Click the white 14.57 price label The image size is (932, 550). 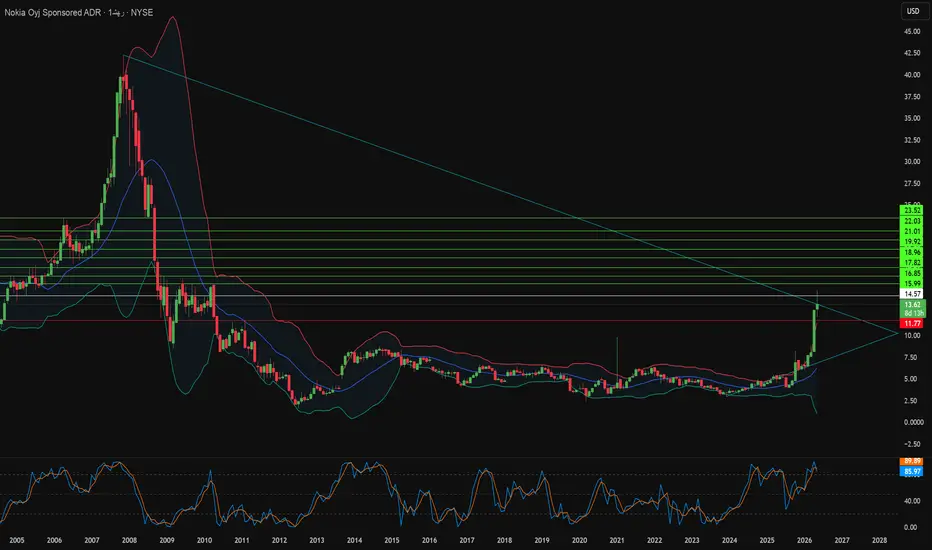coord(912,294)
